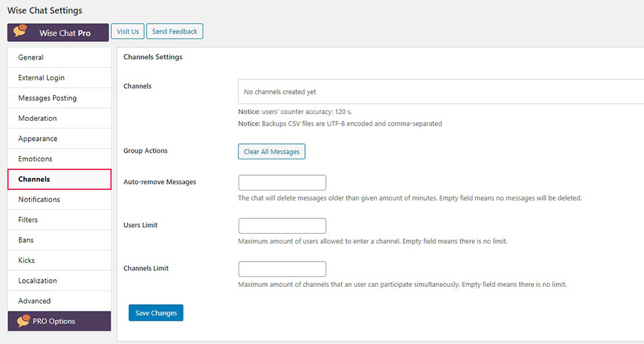
Task: Switch to the Notifications tab
Action: click(x=59, y=199)
